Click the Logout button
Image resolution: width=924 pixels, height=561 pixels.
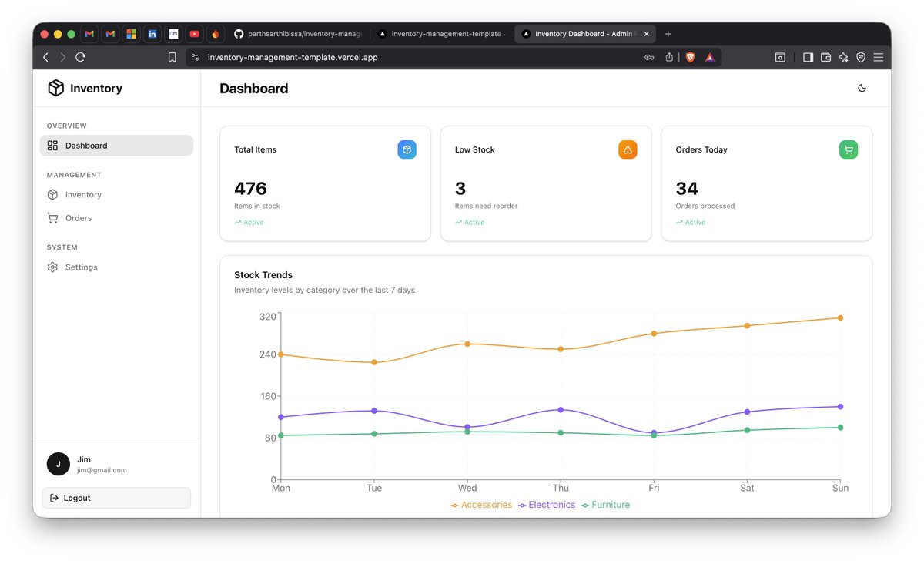click(116, 498)
